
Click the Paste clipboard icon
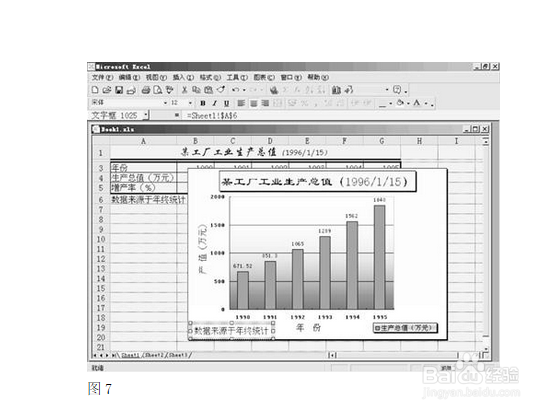(x=208, y=90)
